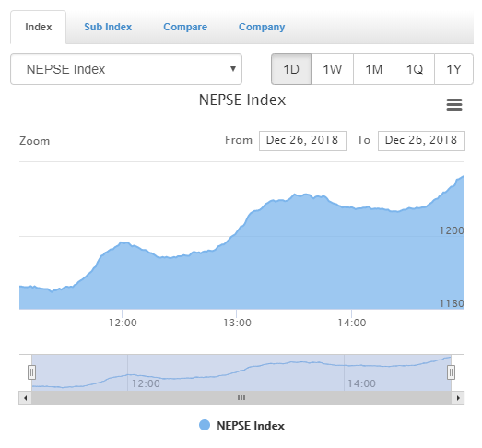This screenshot has width=482, height=448.
Task: Click the navigator 14:00 marker
Action: 361,383
